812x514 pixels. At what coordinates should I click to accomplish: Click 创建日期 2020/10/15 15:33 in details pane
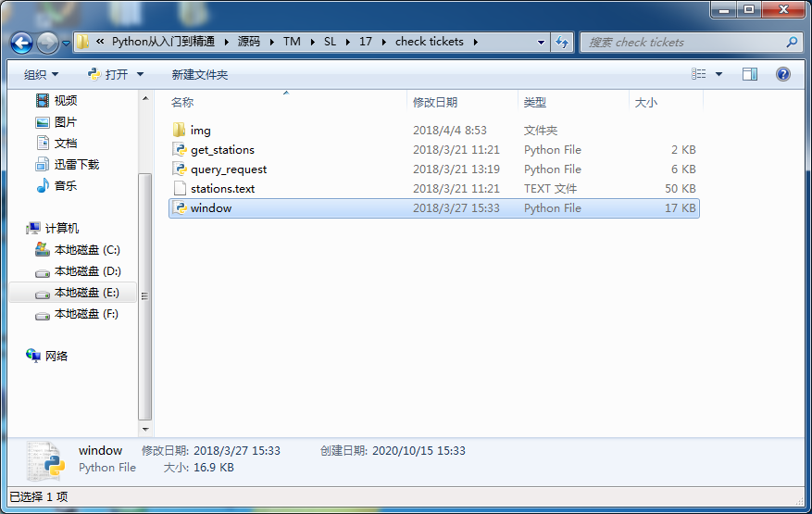click(x=393, y=451)
